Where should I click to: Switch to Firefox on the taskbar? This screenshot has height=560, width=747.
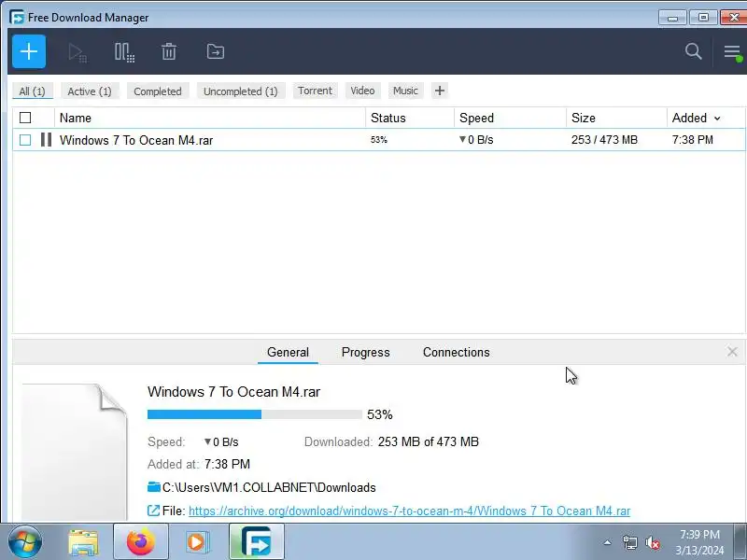point(141,542)
